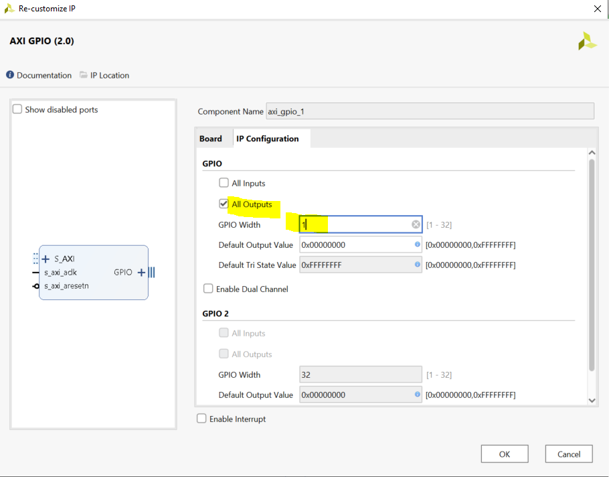Click the AXI GPIO (2.0) title
This screenshot has height=477, width=609.
(x=42, y=41)
